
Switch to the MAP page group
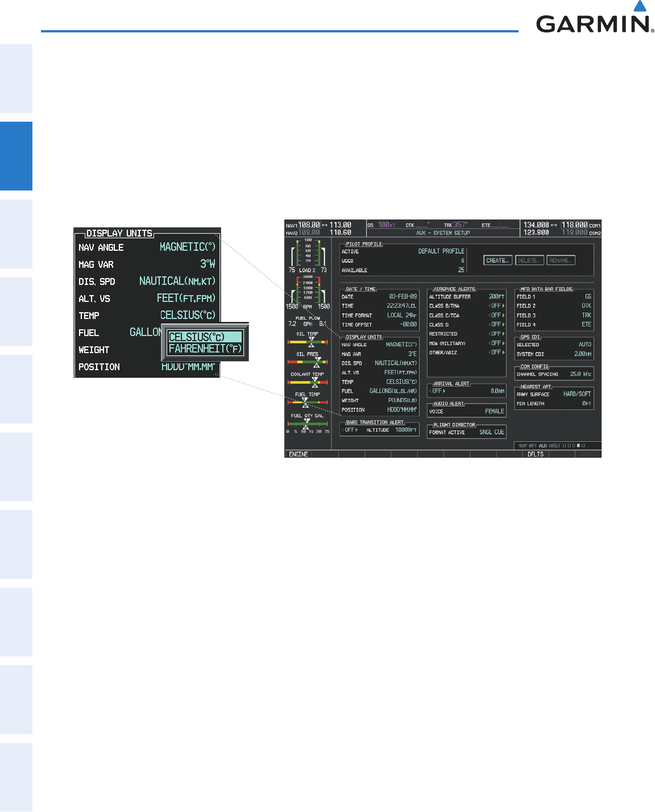point(523,446)
